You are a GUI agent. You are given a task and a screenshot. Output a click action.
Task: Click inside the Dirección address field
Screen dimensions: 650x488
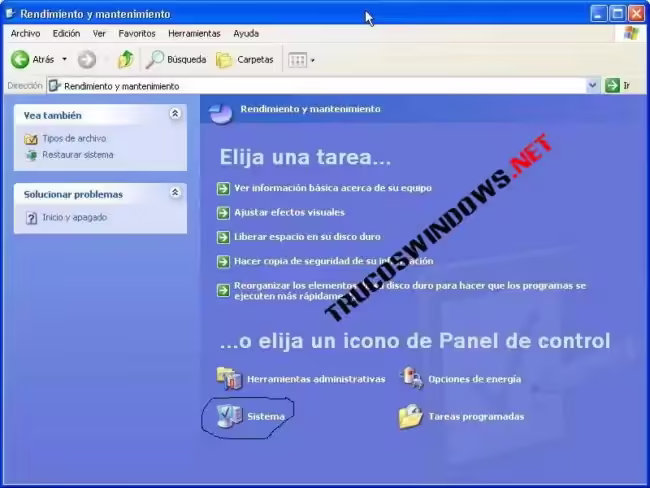319,86
